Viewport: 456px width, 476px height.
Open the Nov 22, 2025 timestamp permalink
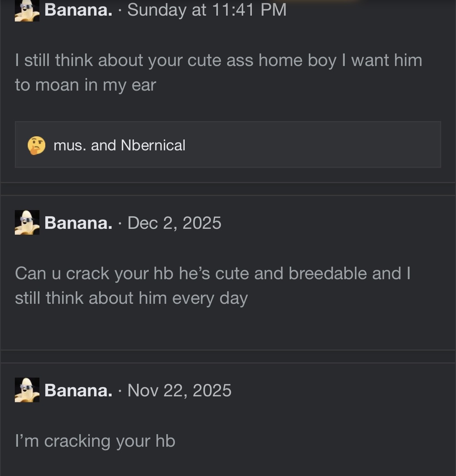coord(179,390)
